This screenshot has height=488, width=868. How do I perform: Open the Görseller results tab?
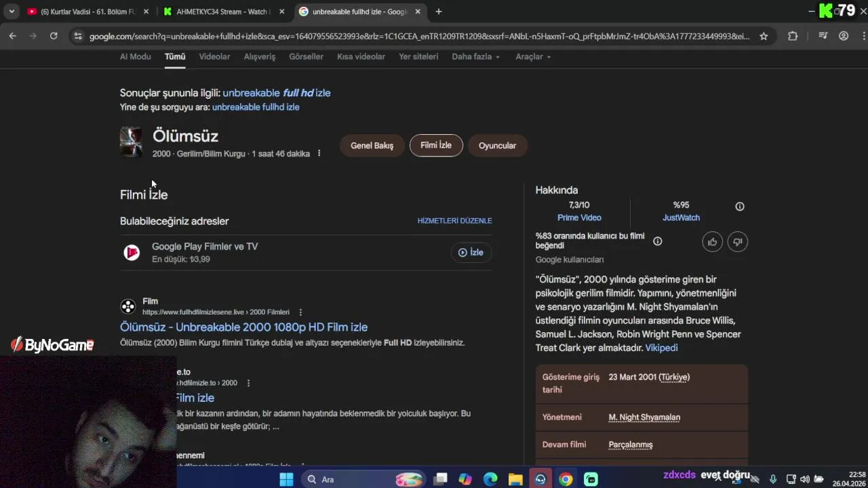point(306,56)
